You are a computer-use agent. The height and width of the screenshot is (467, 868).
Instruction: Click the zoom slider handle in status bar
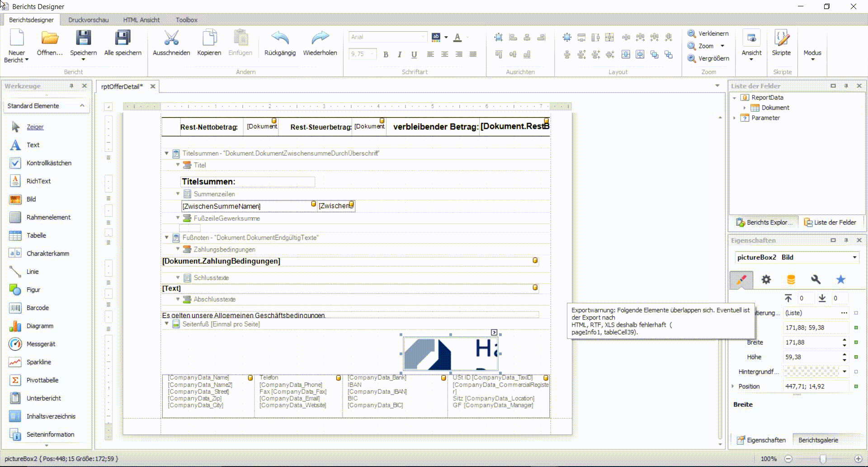pos(823,459)
